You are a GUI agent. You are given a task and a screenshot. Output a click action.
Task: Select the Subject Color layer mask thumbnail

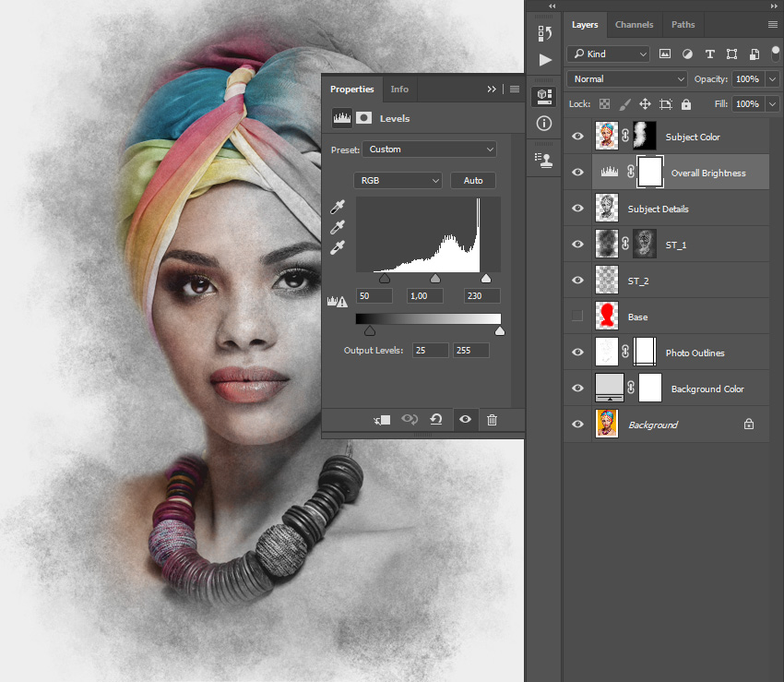point(645,136)
